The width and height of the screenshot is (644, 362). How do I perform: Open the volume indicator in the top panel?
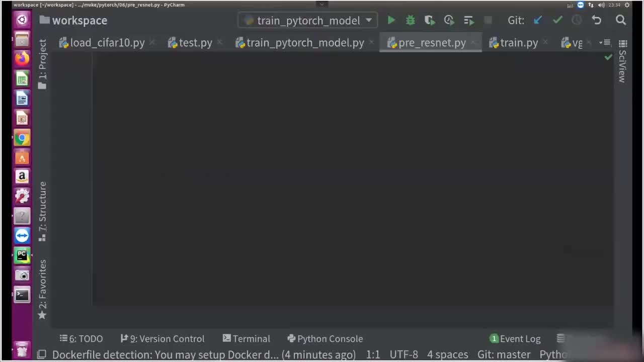[x=601, y=5]
